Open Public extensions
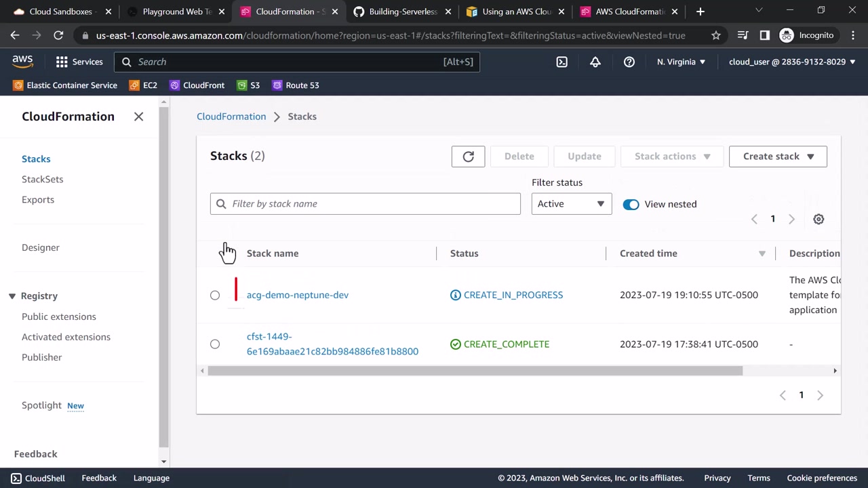The image size is (868, 488). tap(59, 317)
